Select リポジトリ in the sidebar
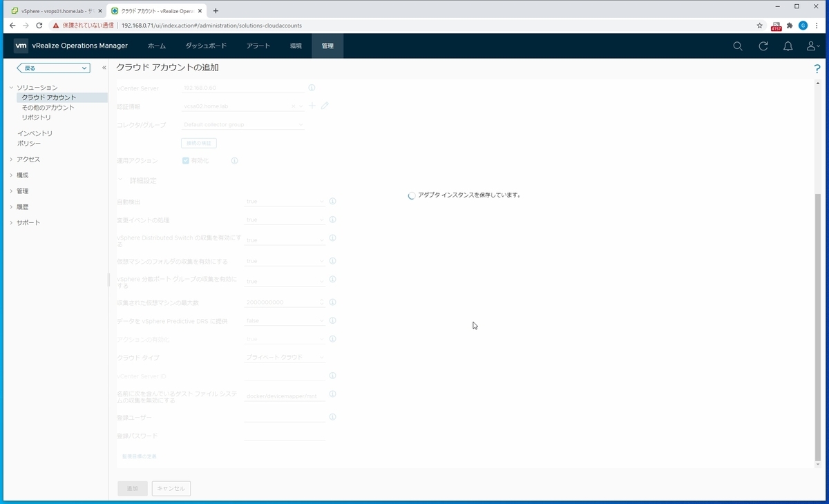 click(x=37, y=117)
